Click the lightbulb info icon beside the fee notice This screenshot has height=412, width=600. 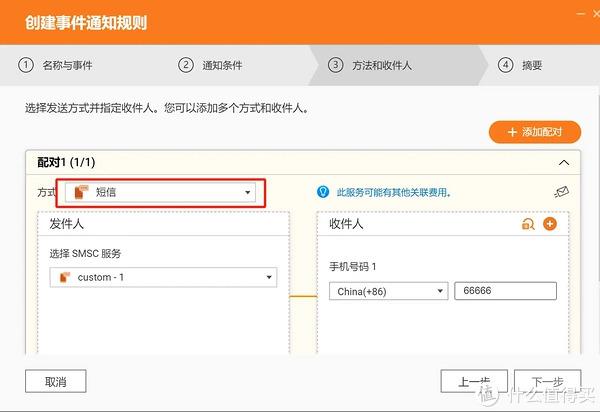(x=323, y=192)
